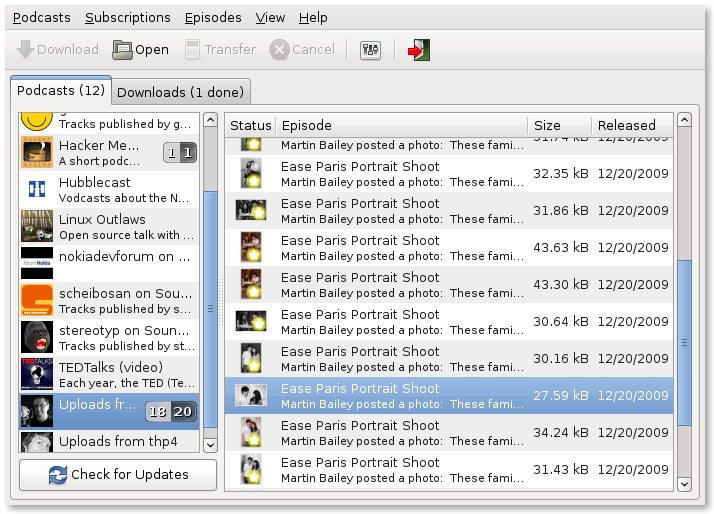Screen dimensions: 714x514
Task: Click the Open folder toolbar button
Action: 141,50
